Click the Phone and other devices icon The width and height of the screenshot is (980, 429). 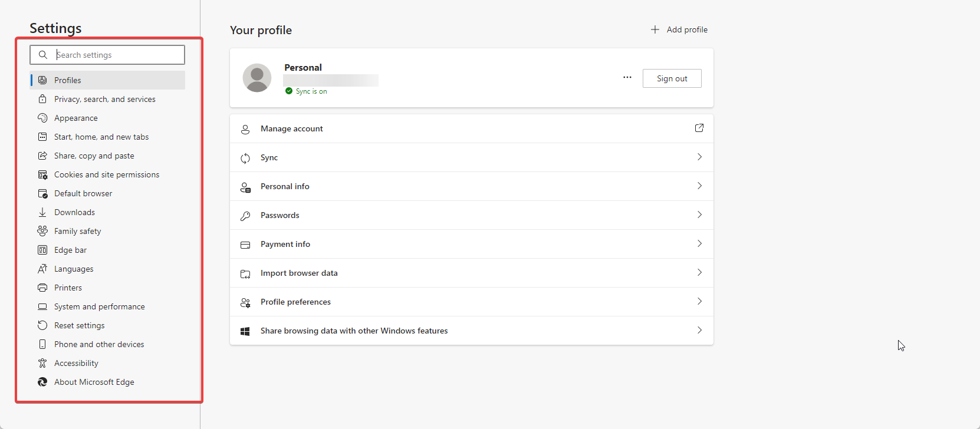click(42, 344)
